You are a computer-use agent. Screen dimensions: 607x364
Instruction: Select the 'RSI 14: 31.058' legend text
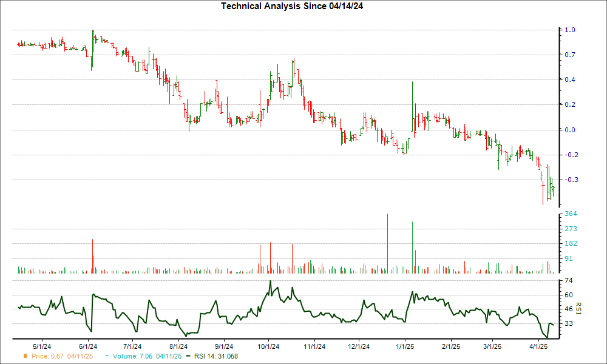point(216,356)
